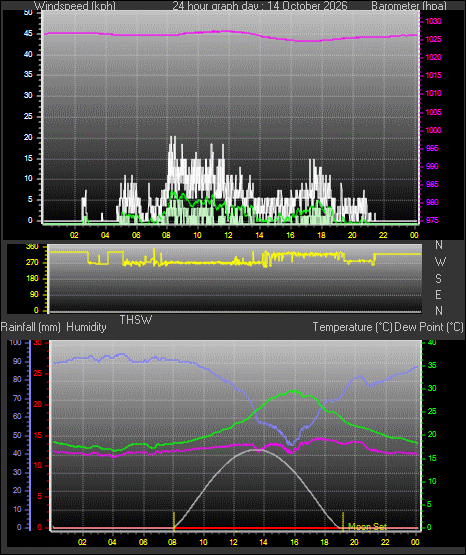
Task: Select the 'S' compass direction label
Action: tap(439, 279)
